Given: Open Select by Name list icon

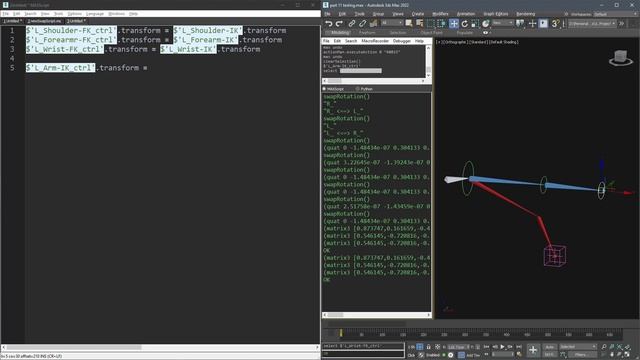Looking at the screenshot, I should click(419, 24).
